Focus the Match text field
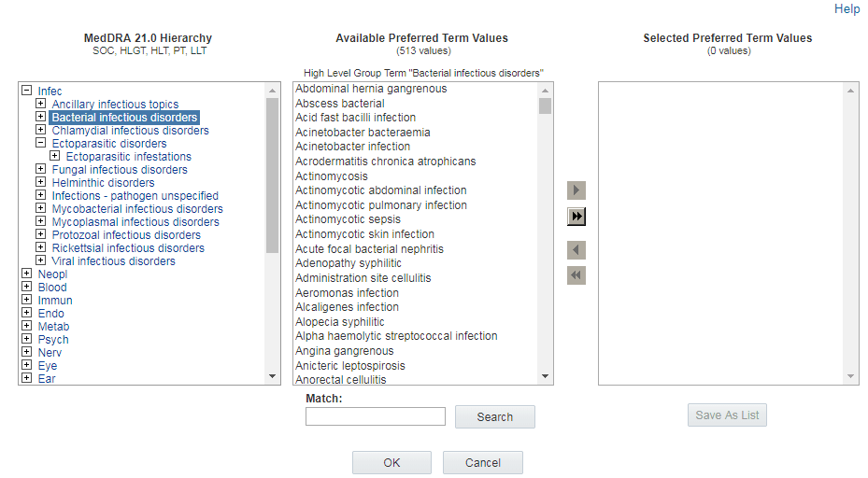868x478 pixels. (376, 416)
